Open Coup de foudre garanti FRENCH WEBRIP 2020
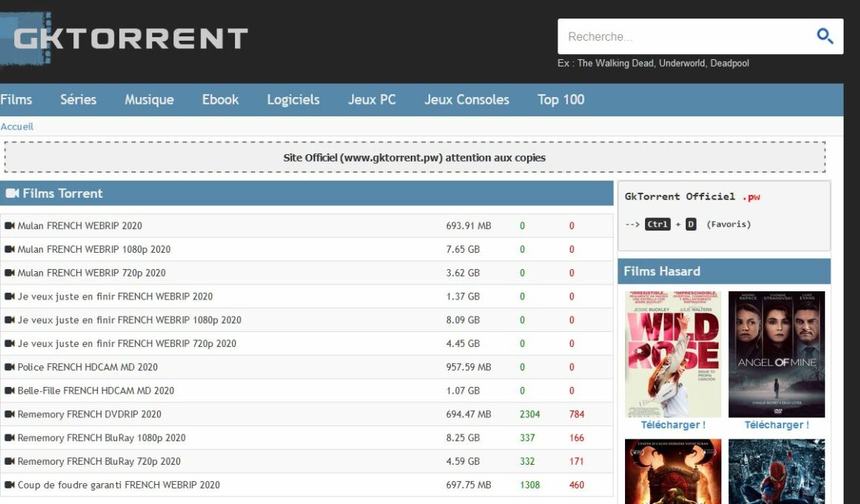The width and height of the screenshot is (860, 504). [x=119, y=485]
